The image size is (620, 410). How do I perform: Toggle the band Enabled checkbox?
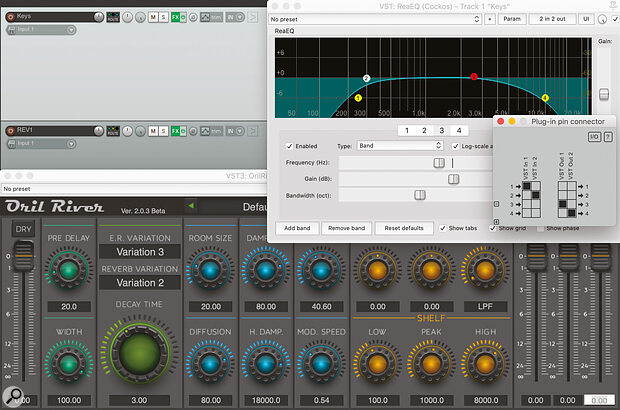(289, 146)
